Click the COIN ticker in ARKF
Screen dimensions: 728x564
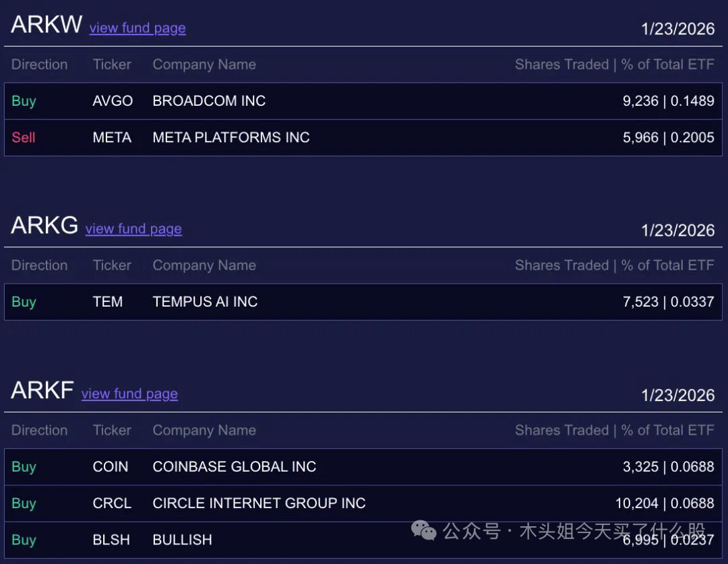click(x=111, y=467)
